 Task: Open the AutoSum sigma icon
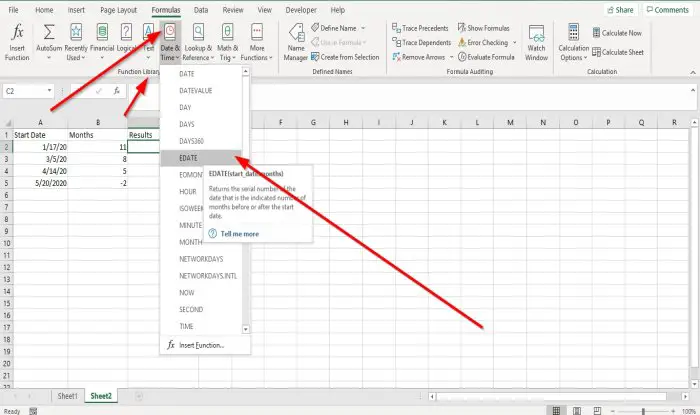point(49,32)
